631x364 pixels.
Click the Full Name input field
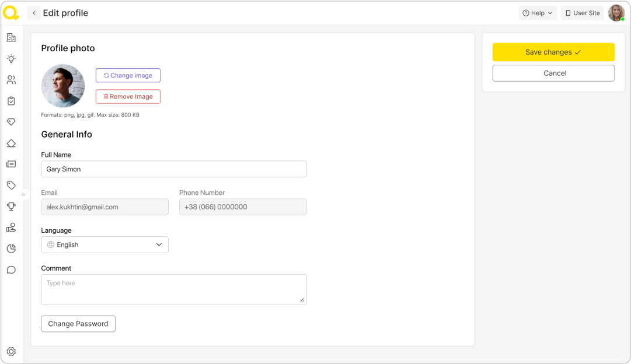[x=173, y=169]
